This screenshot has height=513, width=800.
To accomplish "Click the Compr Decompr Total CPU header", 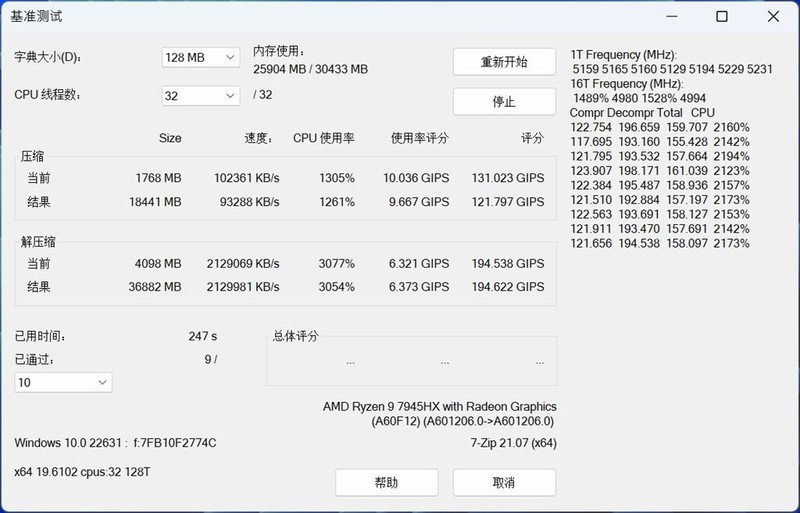I will pos(642,113).
